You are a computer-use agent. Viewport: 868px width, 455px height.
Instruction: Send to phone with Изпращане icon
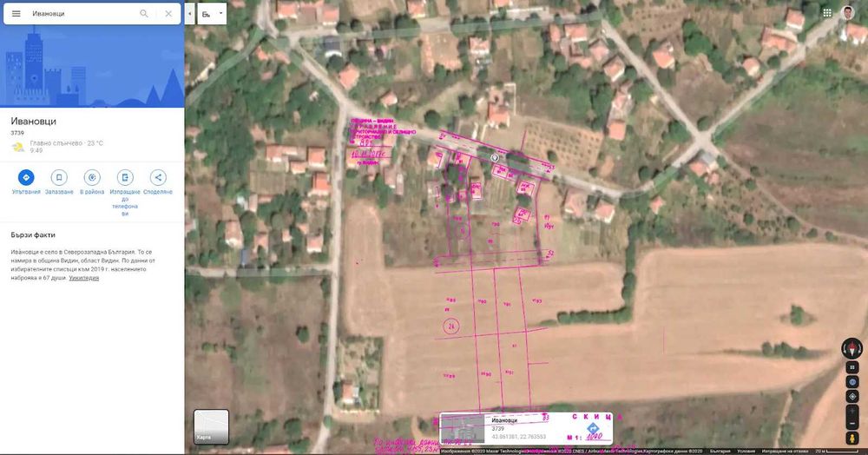tap(125, 177)
